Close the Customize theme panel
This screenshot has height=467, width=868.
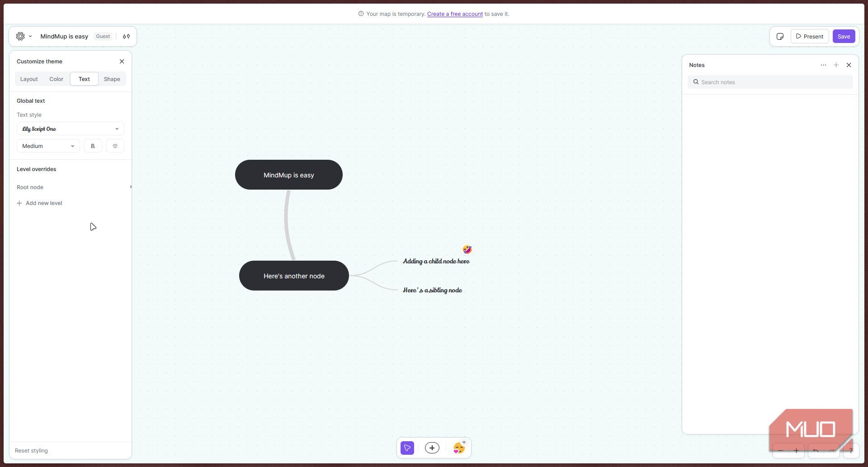click(122, 62)
